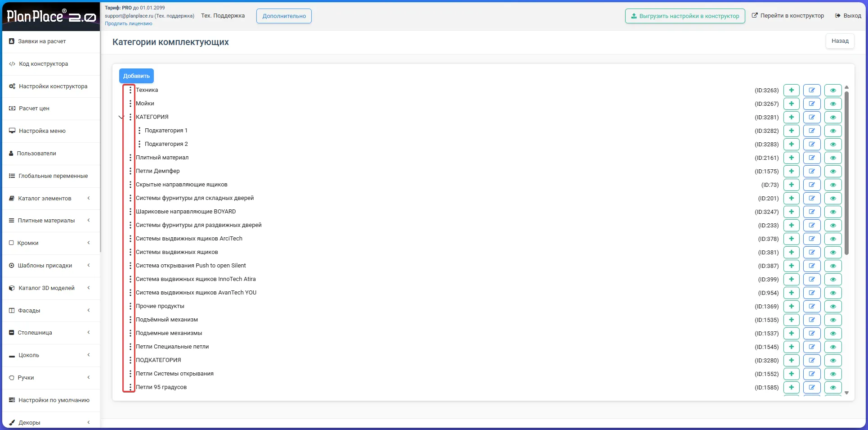Click the Дополнительно button

click(284, 16)
